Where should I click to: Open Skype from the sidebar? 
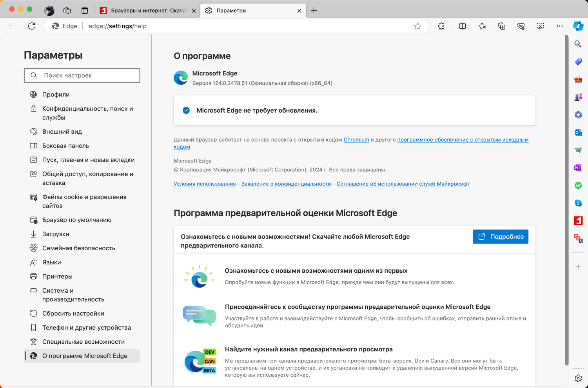pyautogui.click(x=578, y=203)
